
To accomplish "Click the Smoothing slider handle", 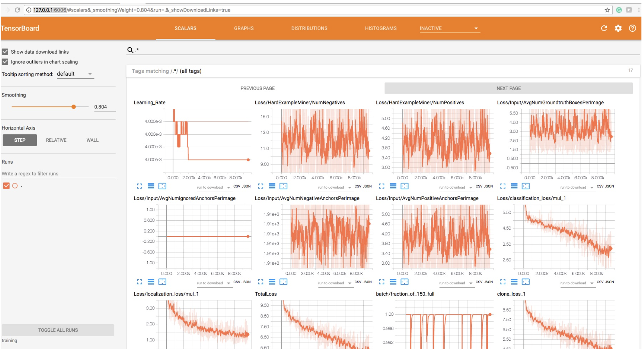I will pos(74,107).
